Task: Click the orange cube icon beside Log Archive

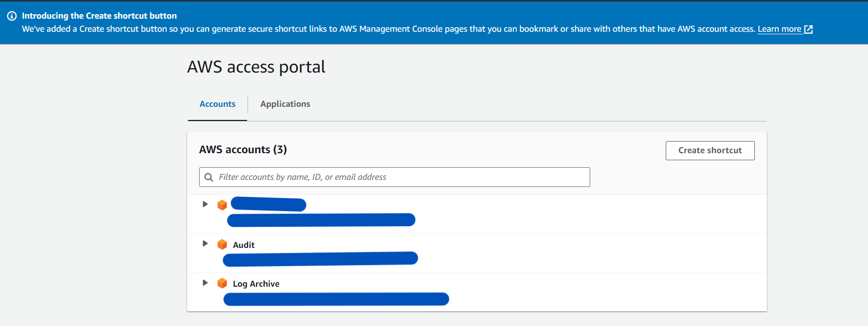Action: [x=222, y=283]
